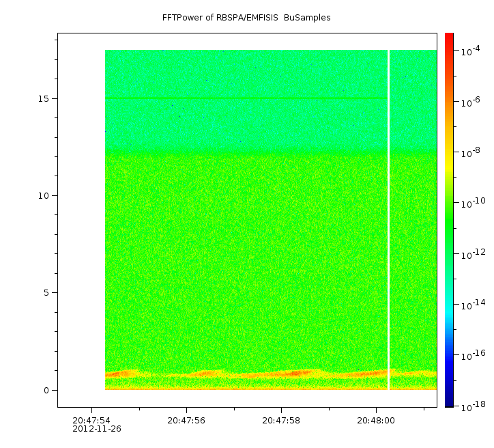Click the date label 2012-11-26
Screen dimensions: 494x448
click(96, 430)
